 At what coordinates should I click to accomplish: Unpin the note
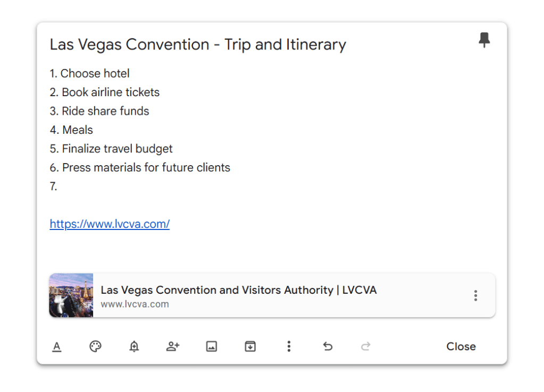point(484,40)
